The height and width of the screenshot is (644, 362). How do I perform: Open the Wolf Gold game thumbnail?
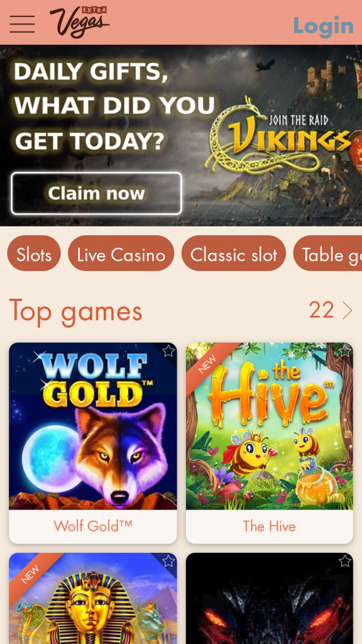pyautogui.click(x=93, y=426)
